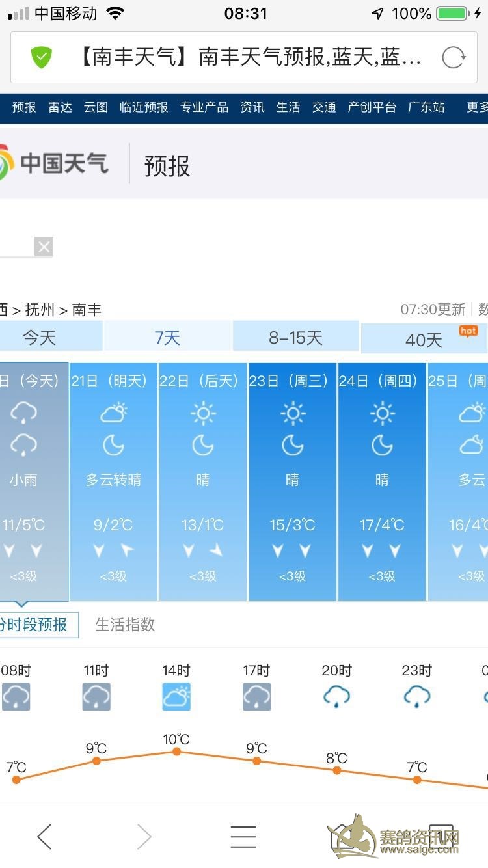
Task: Tap the 中国天气 logo
Action: (x=55, y=163)
